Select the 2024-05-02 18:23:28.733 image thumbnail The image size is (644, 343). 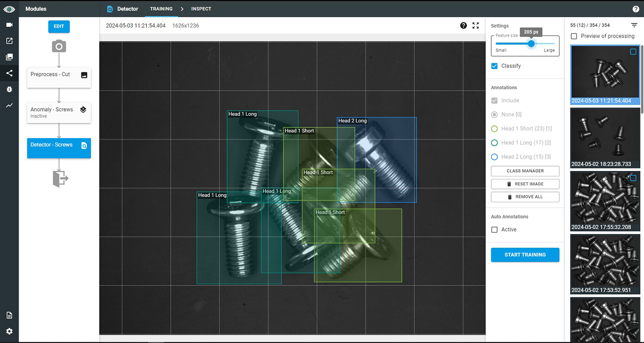click(605, 137)
